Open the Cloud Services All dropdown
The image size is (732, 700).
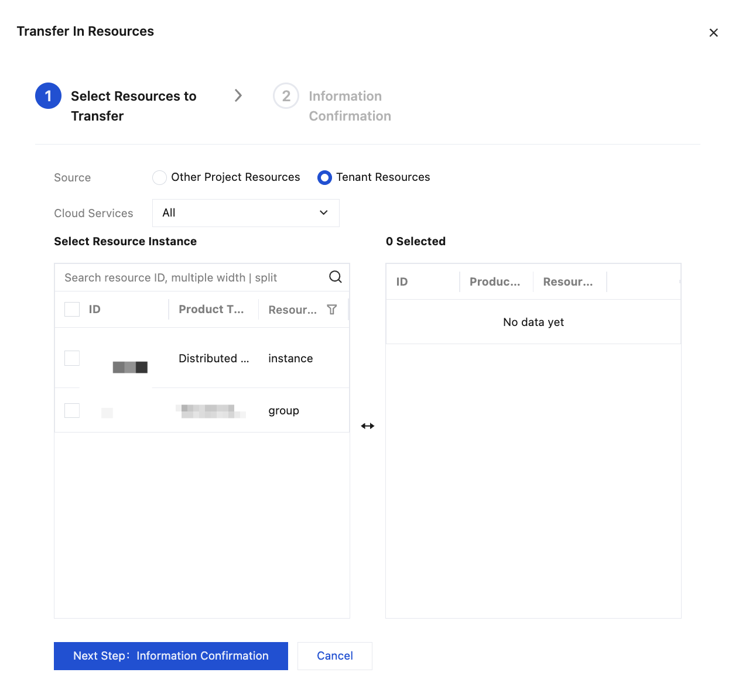click(246, 213)
